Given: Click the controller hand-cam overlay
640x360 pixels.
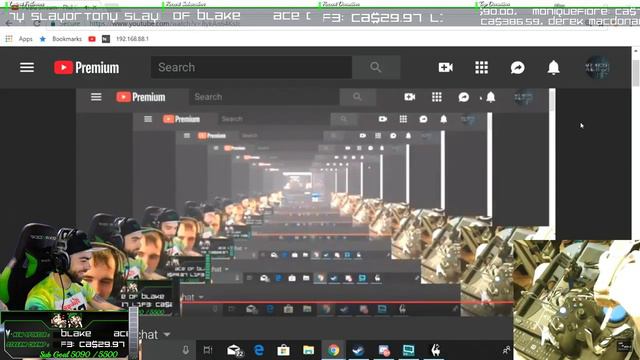Looking at the screenshot, I should (576, 300).
